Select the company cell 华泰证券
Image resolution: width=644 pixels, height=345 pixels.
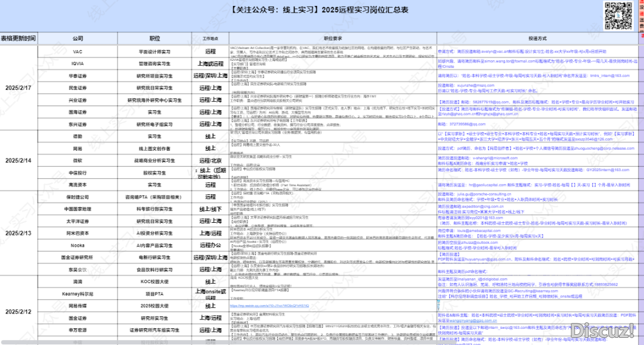78,76
